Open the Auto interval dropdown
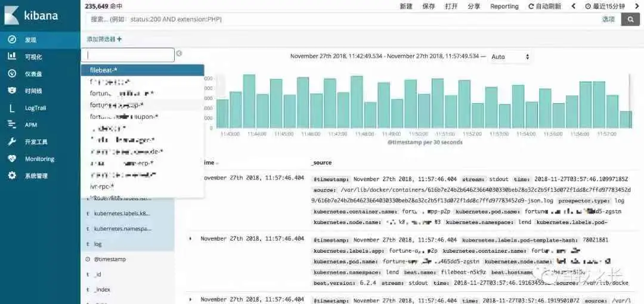Viewport: 644px width, 304px height. pyautogui.click(x=510, y=57)
